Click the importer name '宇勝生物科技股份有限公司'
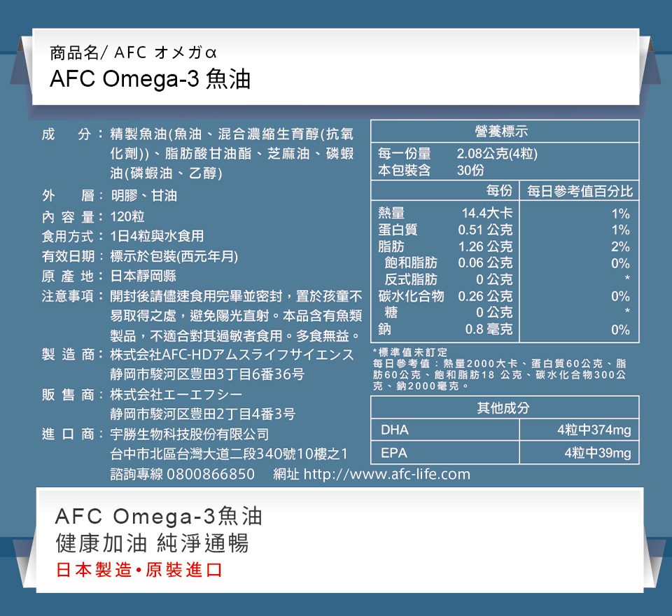This screenshot has height=616, width=672. coord(190,435)
